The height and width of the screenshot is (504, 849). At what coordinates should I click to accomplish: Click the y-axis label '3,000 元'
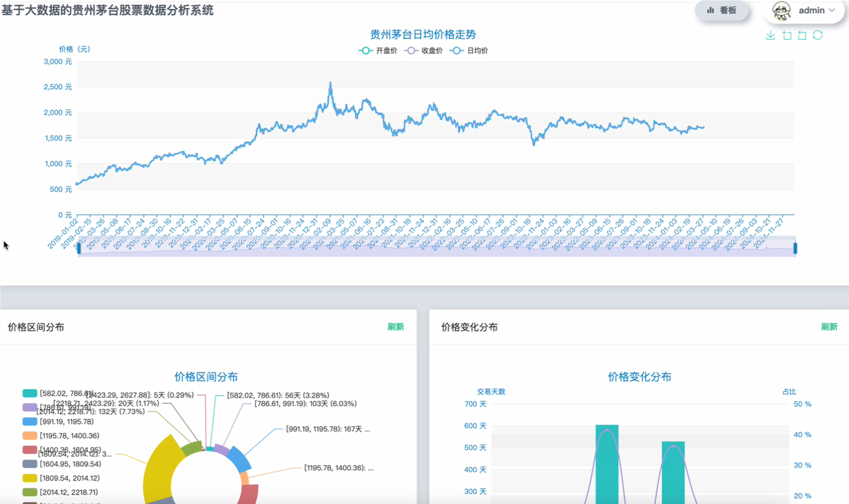(58, 61)
